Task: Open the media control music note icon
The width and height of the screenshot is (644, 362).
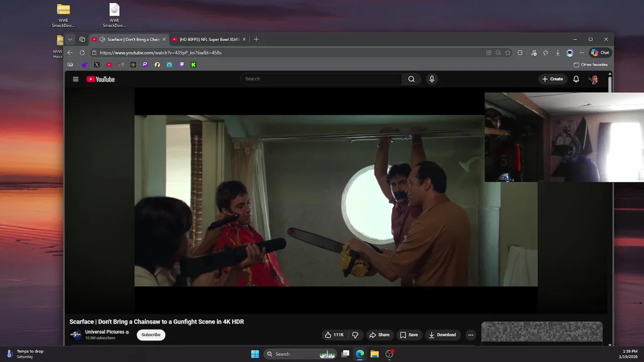Action: [533, 52]
